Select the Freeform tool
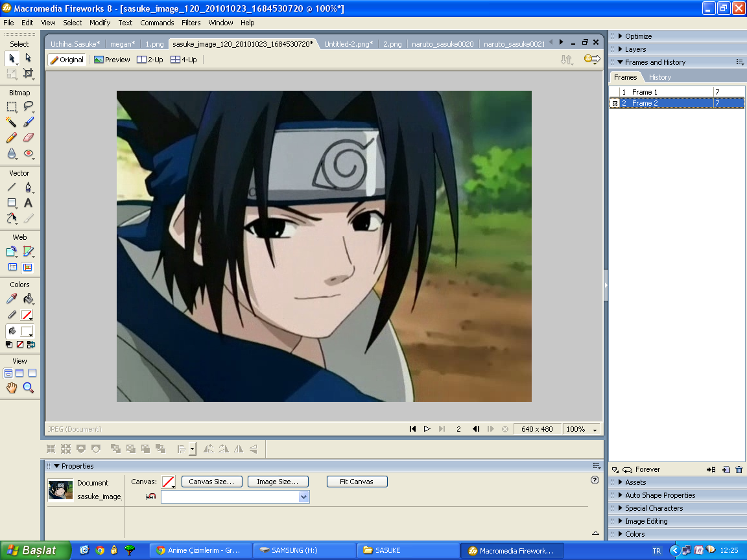 point(12,218)
